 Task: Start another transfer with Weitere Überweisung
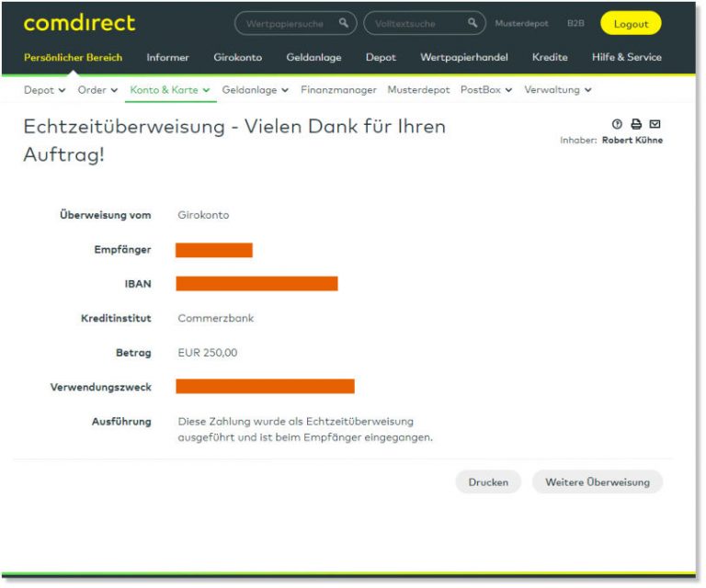click(597, 482)
